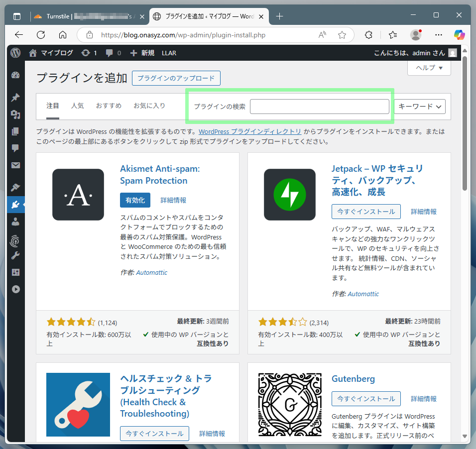
Task: Open the Dashboard icon in the sidebar
Action: click(x=15, y=75)
